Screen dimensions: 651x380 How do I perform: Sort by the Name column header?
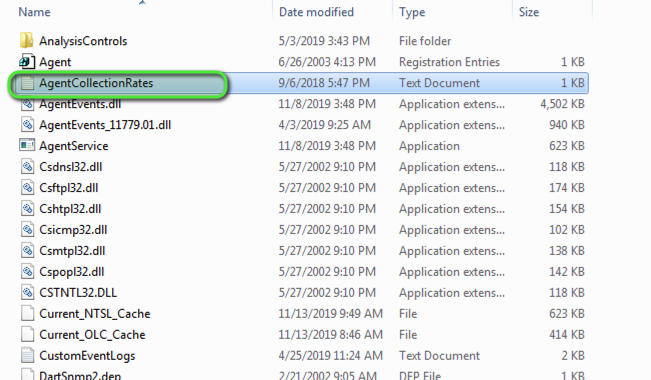click(x=34, y=12)
